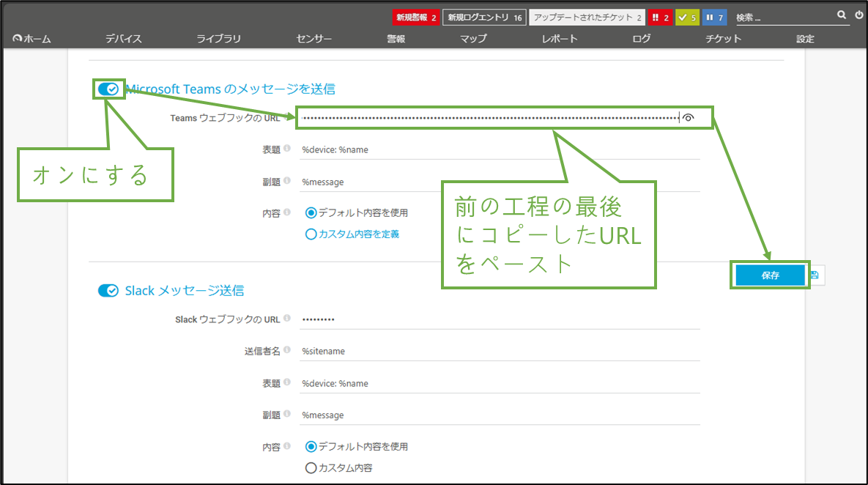Show Teams webhook URL with eye icon
Image resolution: width=868 pixels, height=485 pixels.
[x=688, y=117]
